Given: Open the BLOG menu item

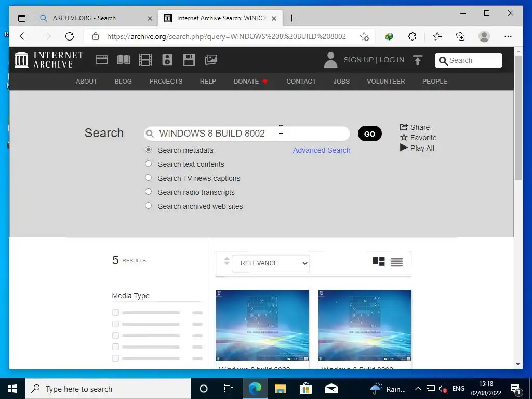Looking at the screenshot, I should pos(123,82).
